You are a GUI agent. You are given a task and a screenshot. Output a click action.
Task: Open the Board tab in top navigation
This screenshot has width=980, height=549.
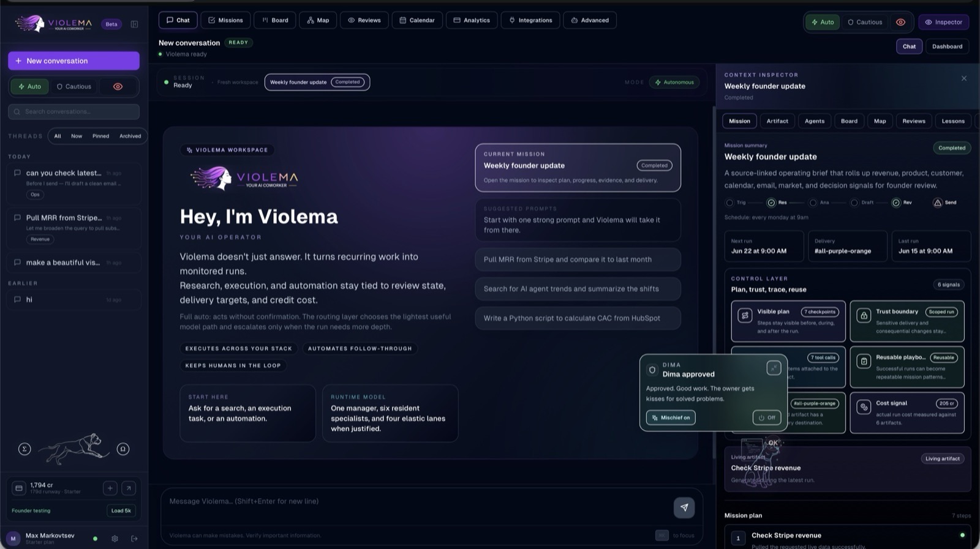pos(275,20)
